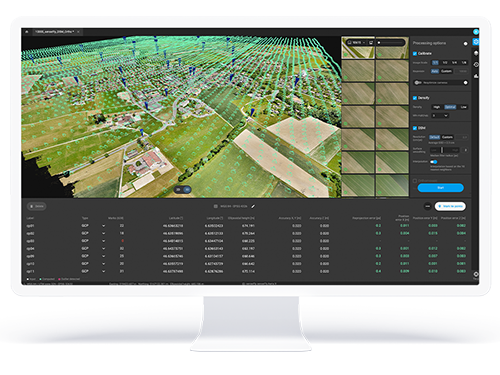This screenshot has width=500, height=375.
Task: Uncheck the Calibrate checkbox
Action: (x=415, y=53)
